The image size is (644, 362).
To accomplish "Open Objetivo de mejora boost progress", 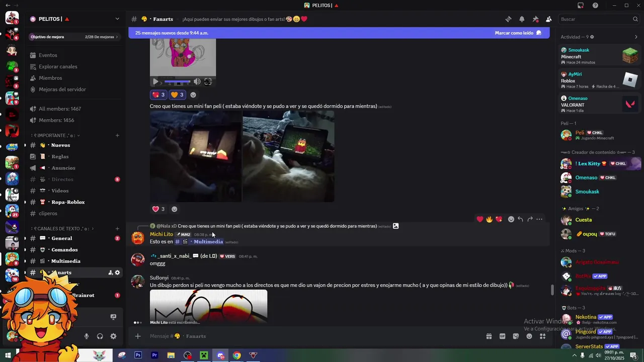I will pos(74,37).
